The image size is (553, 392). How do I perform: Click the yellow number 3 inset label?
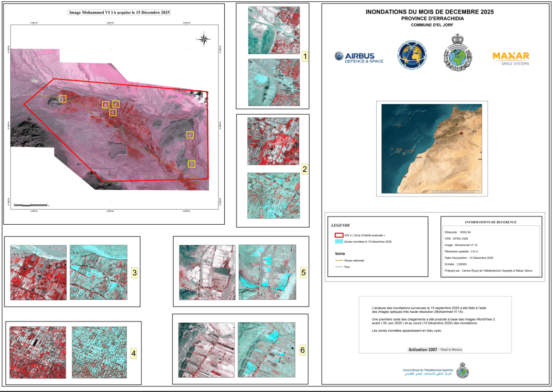[135, 273]
